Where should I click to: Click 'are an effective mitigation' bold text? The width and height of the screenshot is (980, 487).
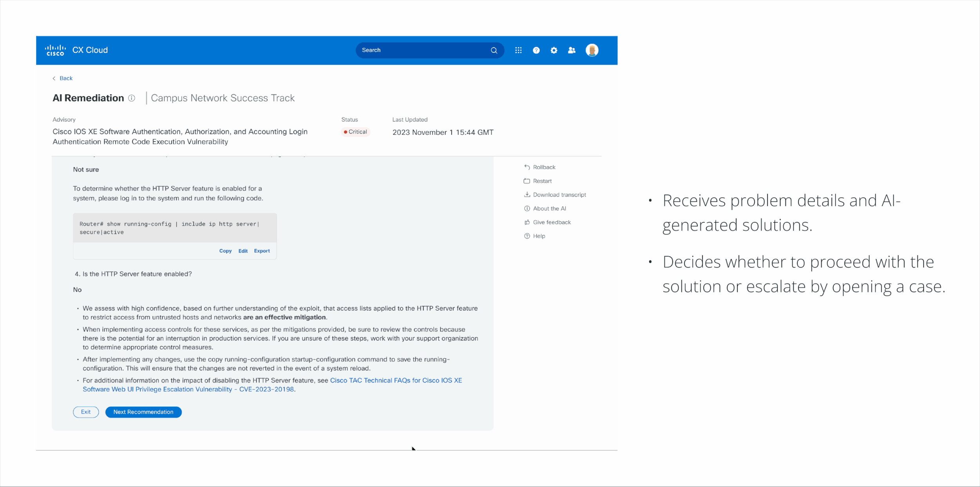point(284,317)
